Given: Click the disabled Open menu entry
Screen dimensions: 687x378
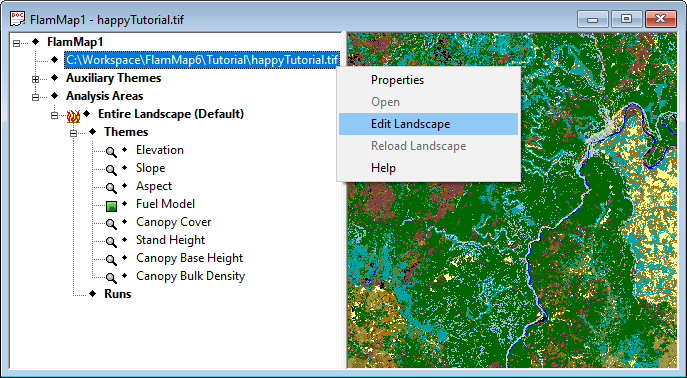Looking at the screenshot, I should [428, 102].
